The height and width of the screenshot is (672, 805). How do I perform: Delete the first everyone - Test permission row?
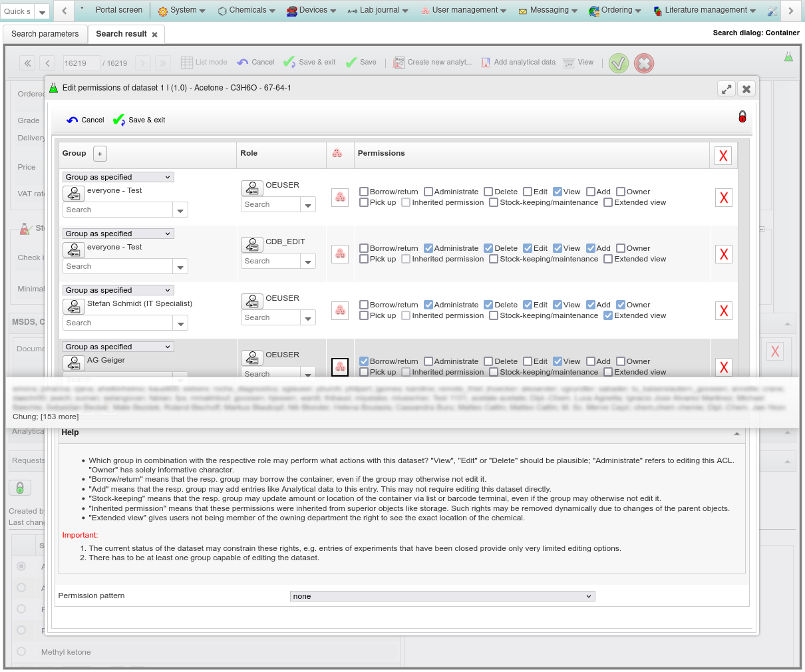coord(723,198)
